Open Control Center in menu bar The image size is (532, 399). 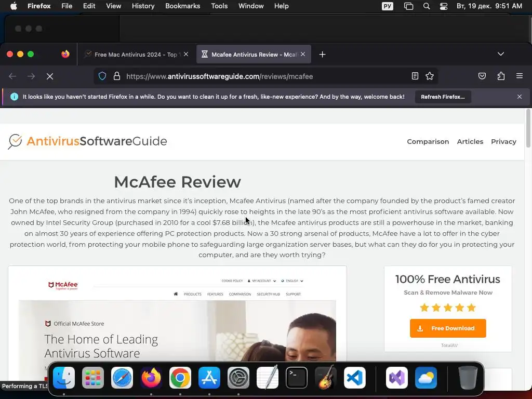tap(444, 6)
